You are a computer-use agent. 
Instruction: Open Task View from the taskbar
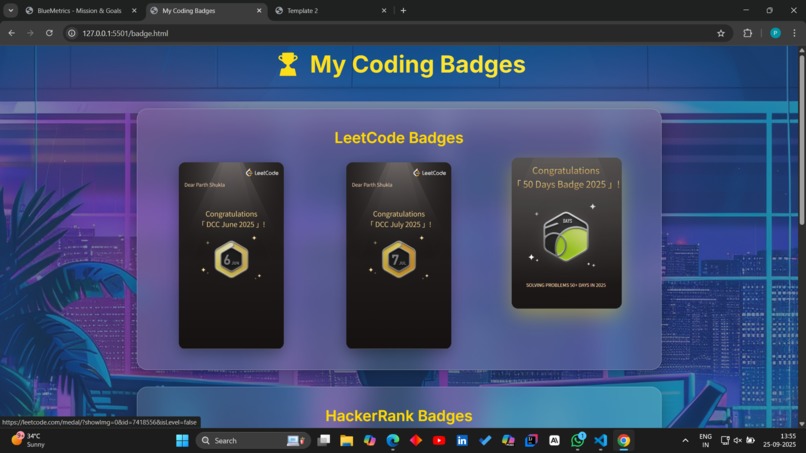point(323,441)
